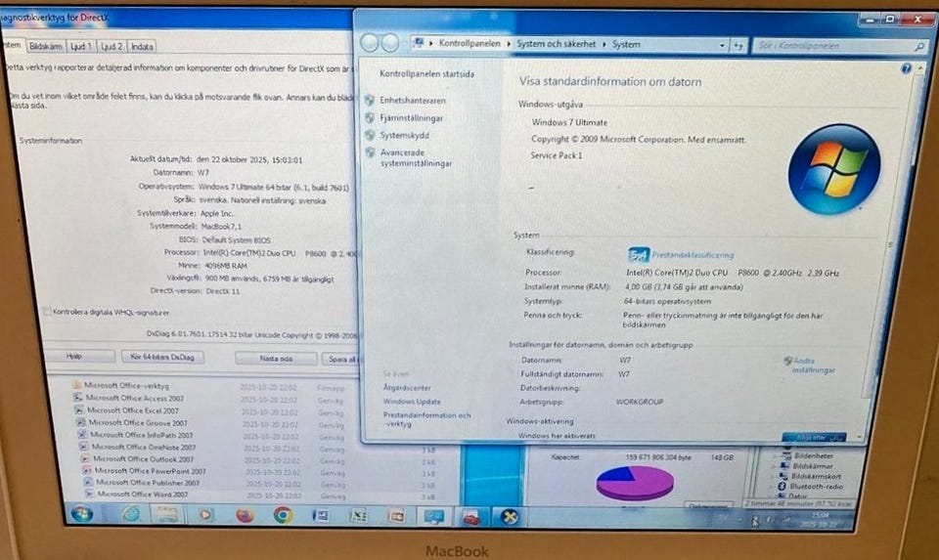Select Bildenheter in device tree
This screenshot has width=939, height=560.
(813, 455)
